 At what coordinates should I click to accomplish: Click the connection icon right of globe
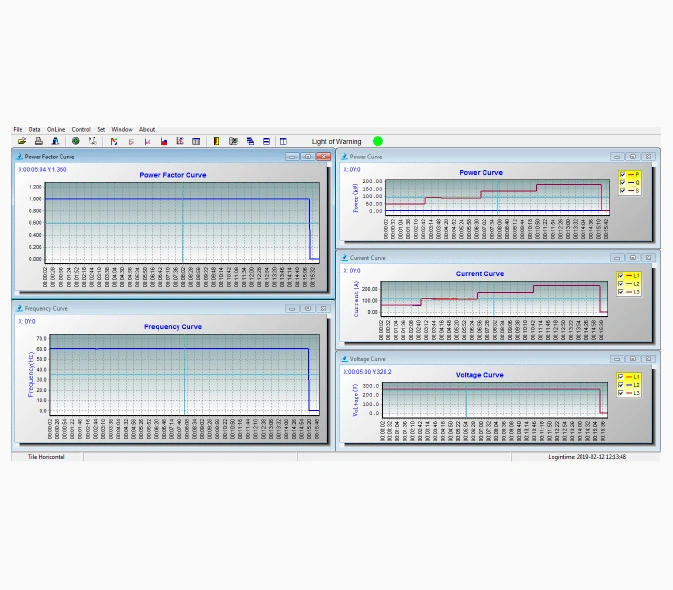(92, 141)
